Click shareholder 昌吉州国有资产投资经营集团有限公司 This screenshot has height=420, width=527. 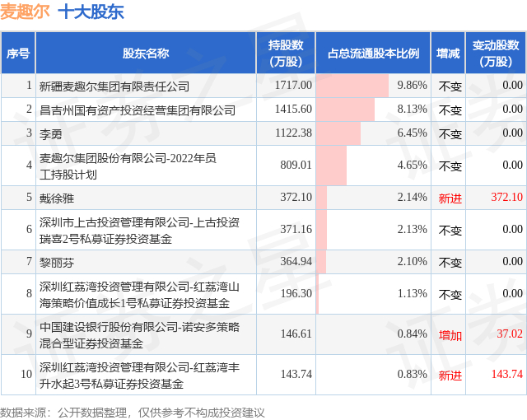pyautogui.click(x=138, y=110)
